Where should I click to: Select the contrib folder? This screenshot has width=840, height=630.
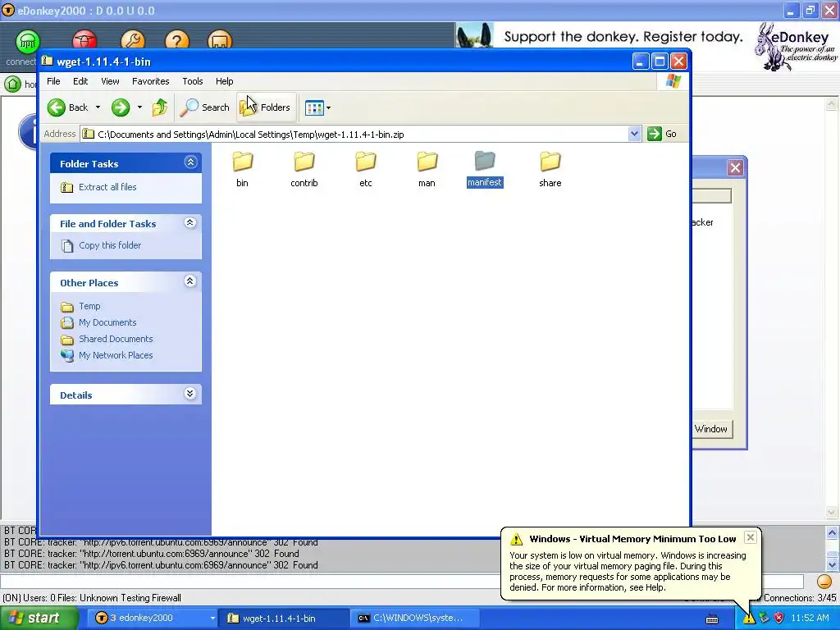pyautogui.click(x=304, y=169)
